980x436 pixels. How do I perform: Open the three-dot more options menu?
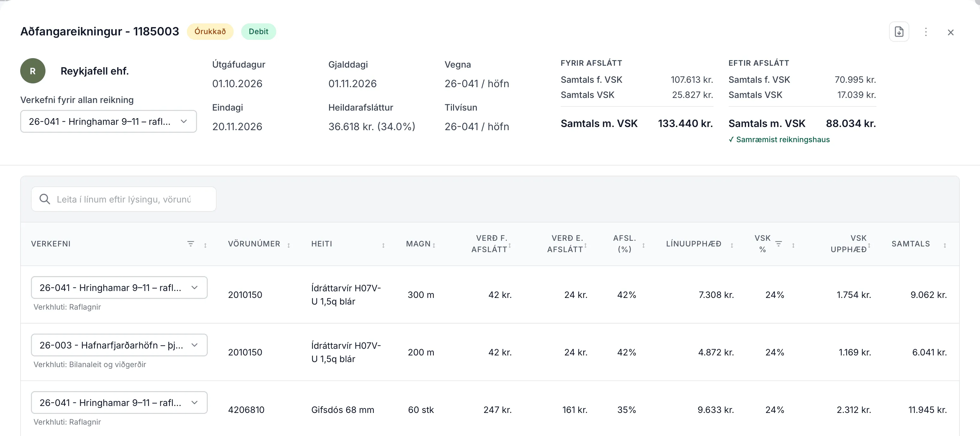pyautogui.click(x=926, y=32)
